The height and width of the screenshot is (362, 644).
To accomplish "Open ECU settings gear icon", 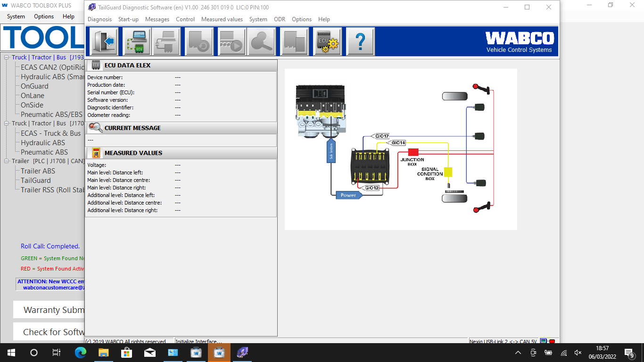I will 327,42.
